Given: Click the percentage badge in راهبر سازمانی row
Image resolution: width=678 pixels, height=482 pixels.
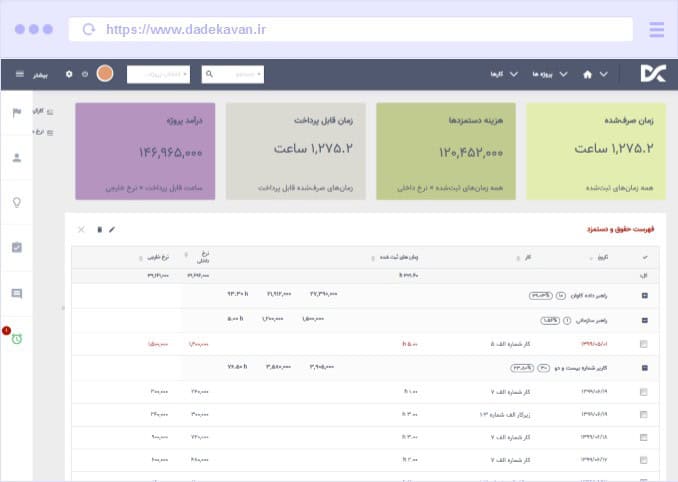Looking at the screenshot, I should 550,320.
